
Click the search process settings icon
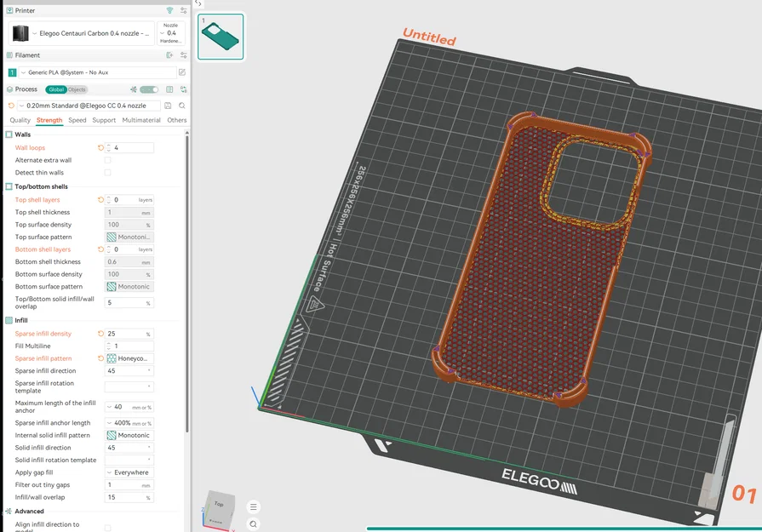pyautogui.click(x=181, y=106)
